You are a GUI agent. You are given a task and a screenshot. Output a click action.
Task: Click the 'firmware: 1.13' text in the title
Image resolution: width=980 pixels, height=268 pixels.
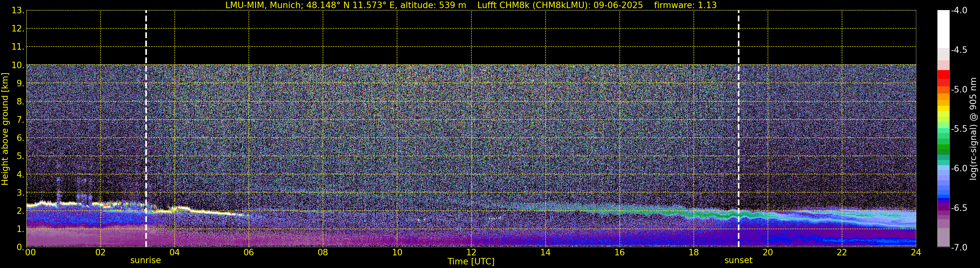point(686,5)
